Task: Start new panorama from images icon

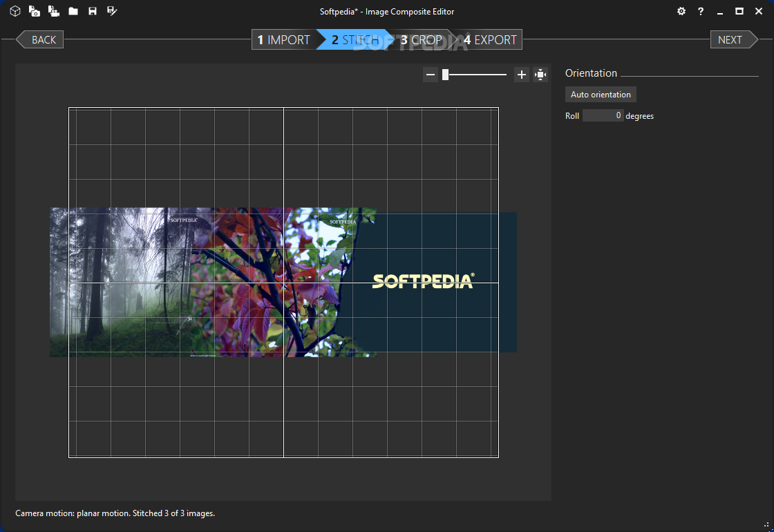Action: coord(35,11)
